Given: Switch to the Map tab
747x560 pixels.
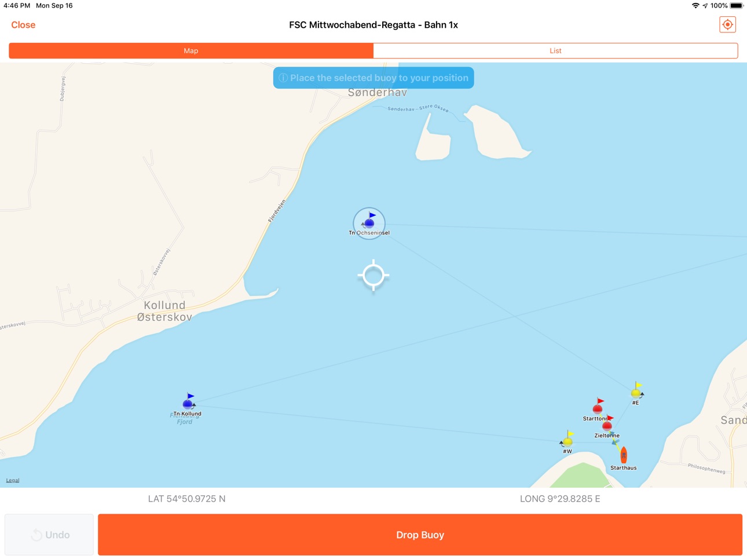Looking at the screenshot, I should [x=191, y=51].
